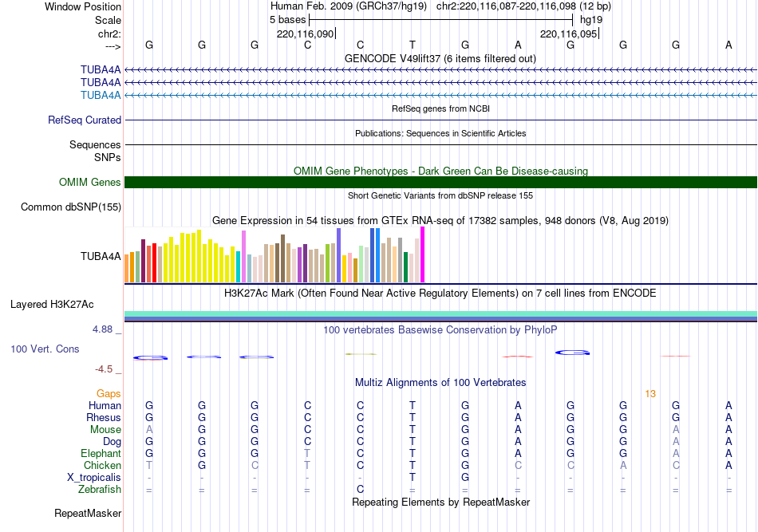Viewport: 758px width, 532px height.
Task: Click 'Repeating Elements by RepeatMasker' title
Action: click(441, 502)
